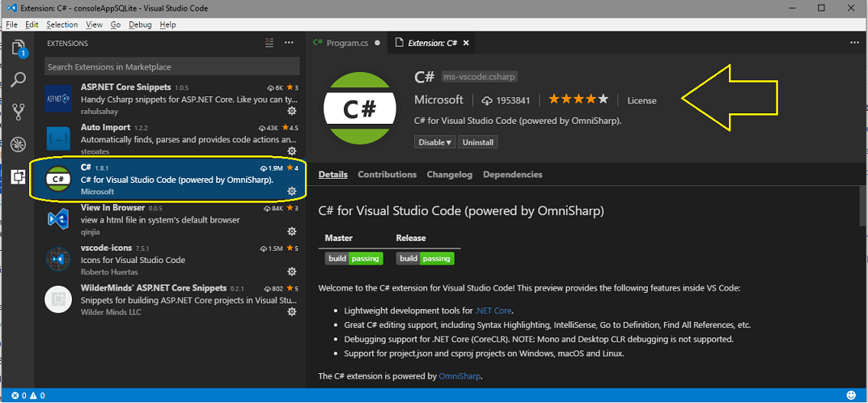Open editor more actions ellipsis
The image size is (868, 403).
click(x=856, y=43)
